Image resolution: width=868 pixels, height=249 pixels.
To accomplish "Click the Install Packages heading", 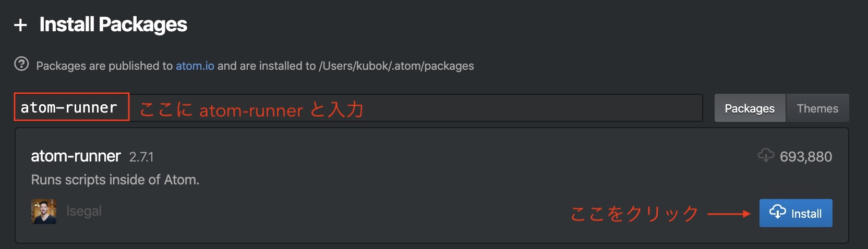I will 113,24.
